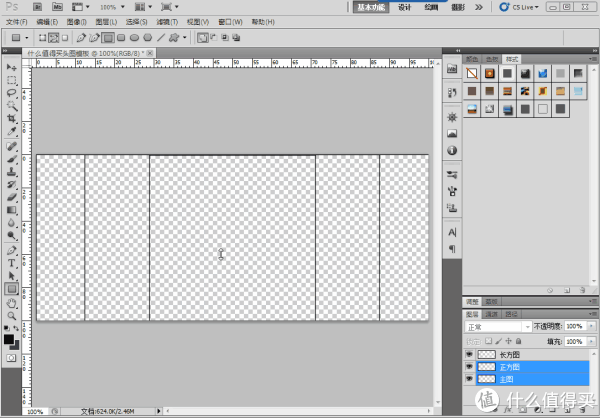Toggle lock all padlock in Layers panel
This screenshot has width=600, height=418.
[x=518, y=341]
